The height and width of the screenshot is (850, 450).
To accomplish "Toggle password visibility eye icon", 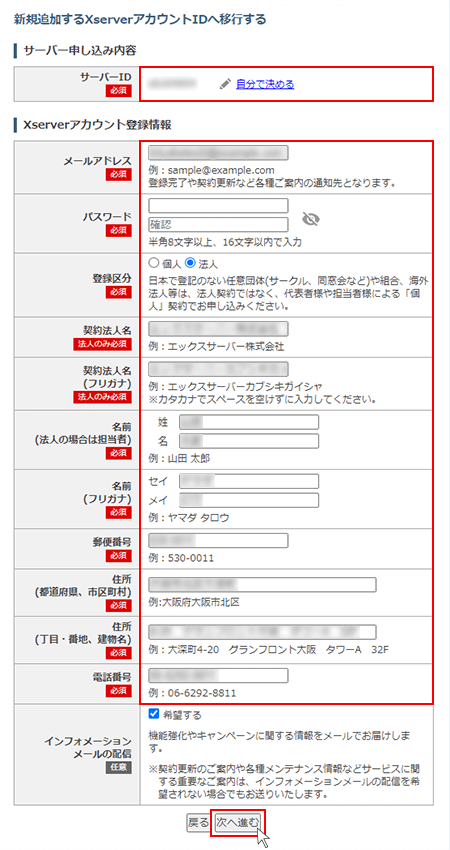I will (x=311, y=218).
